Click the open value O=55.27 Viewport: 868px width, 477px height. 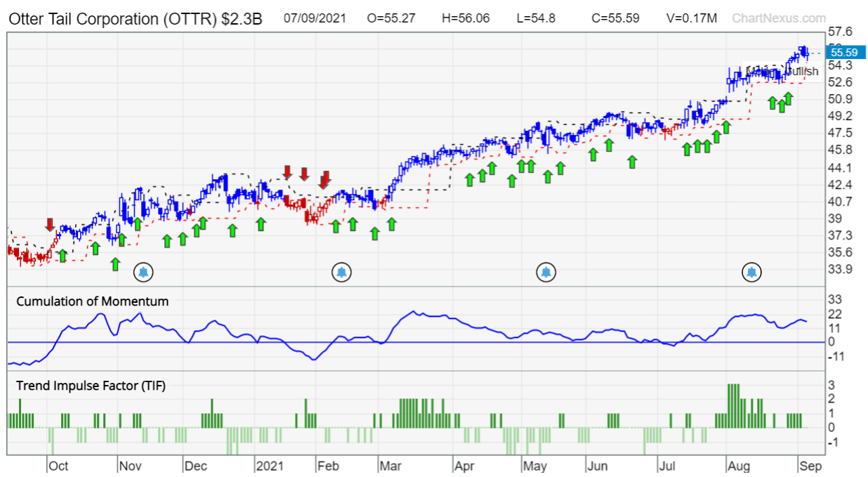click(x=390, y=18)
